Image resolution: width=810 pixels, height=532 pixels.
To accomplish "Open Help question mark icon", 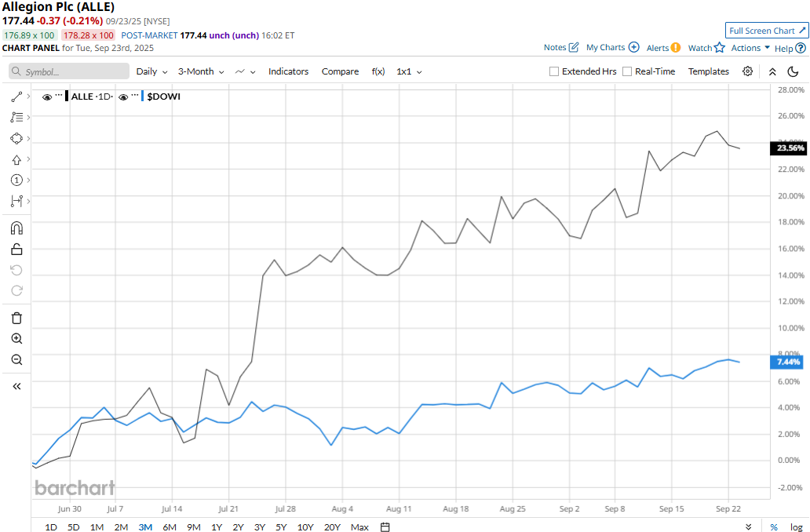I will pos(801,48).
